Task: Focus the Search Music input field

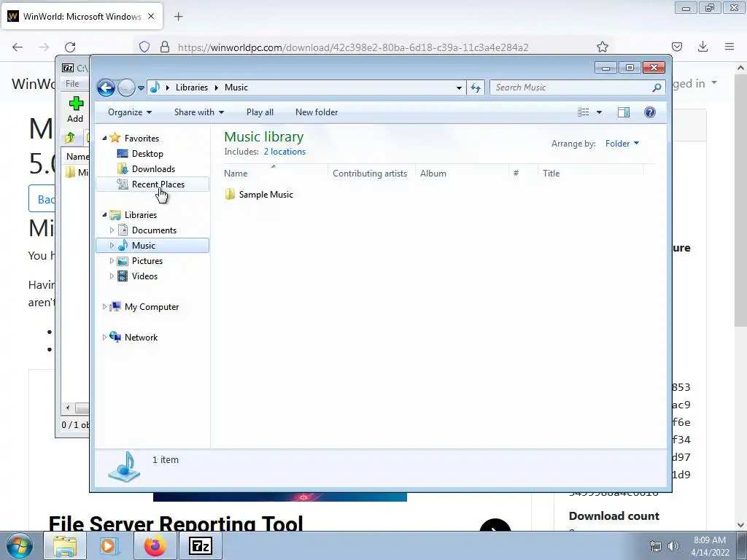Action: point(572,87)
